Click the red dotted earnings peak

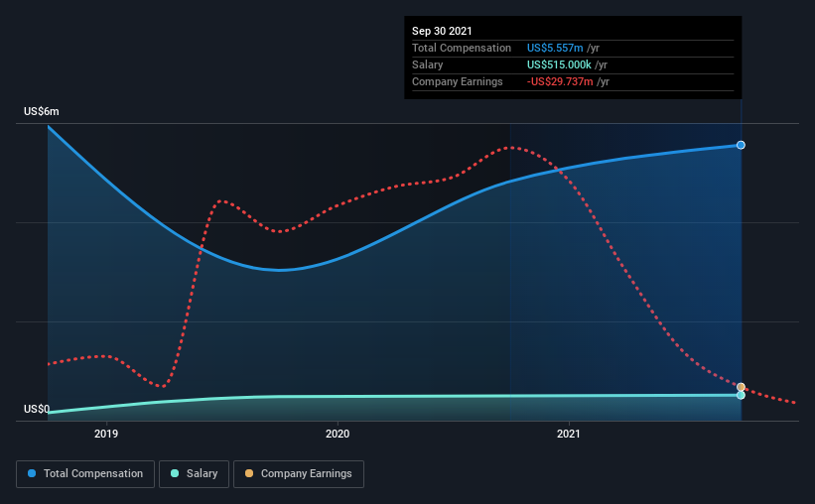(511, 148)
